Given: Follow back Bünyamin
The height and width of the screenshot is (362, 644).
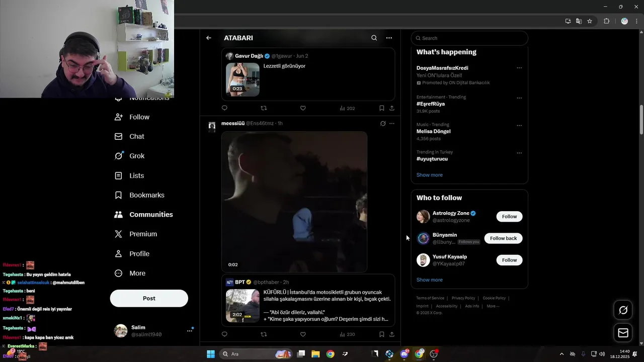Looking at the screenshot, I should 503,238.
